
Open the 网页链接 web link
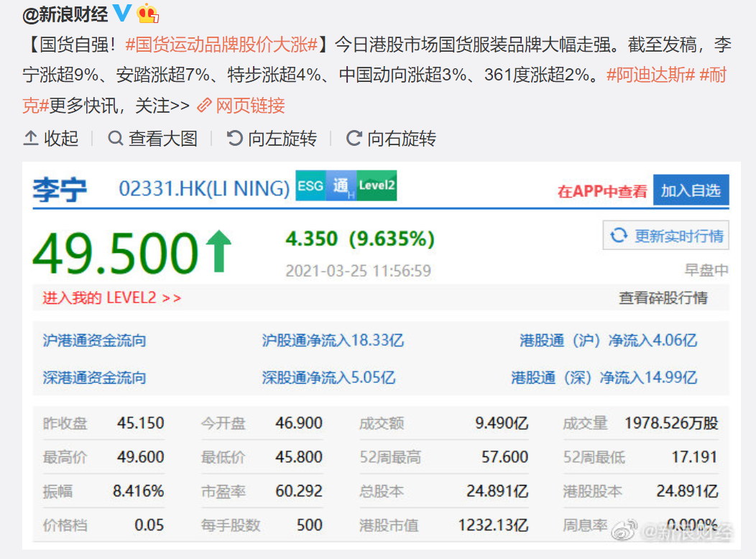250,105
